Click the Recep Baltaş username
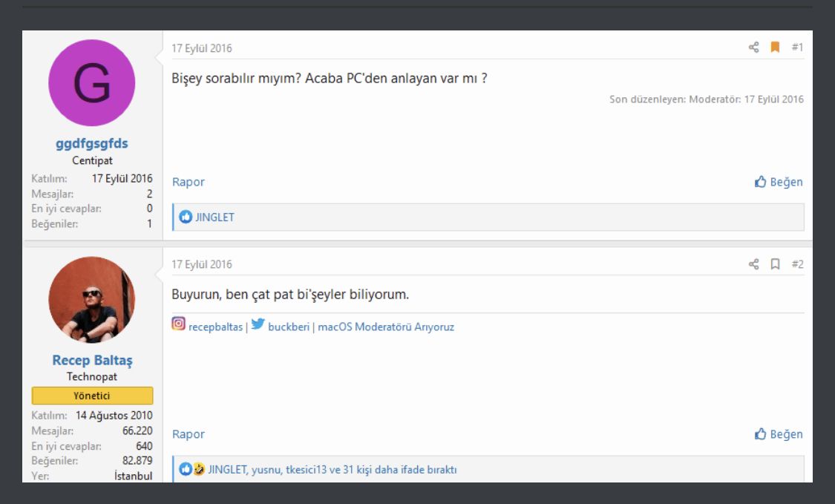 click(92, 361)
